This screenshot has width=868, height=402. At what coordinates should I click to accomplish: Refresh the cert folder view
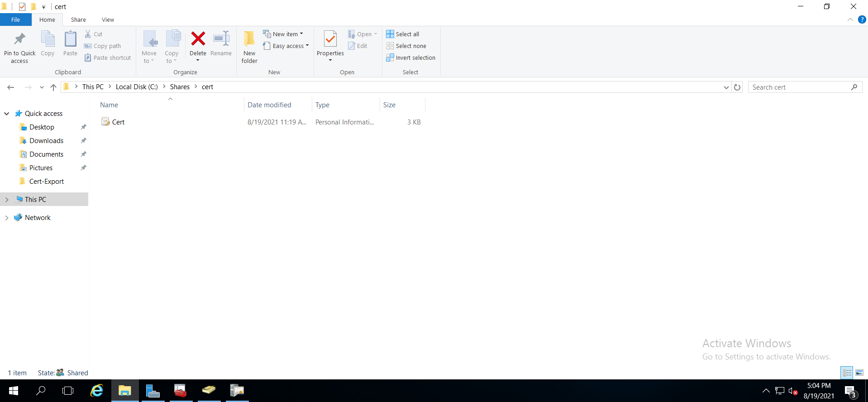(737, 87)
